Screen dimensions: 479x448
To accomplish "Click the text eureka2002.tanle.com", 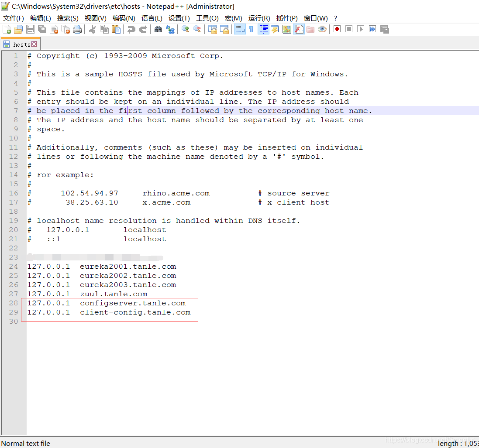I will 128,276.
